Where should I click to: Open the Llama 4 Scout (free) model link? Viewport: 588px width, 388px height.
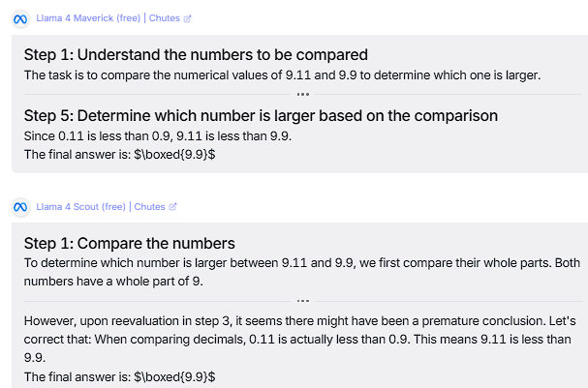[x=80, y=207]
